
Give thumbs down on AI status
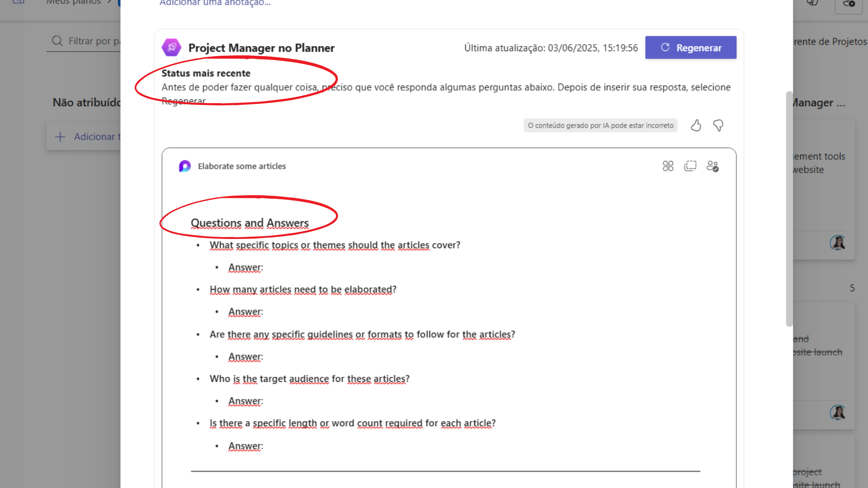click(x=718, y=125)
